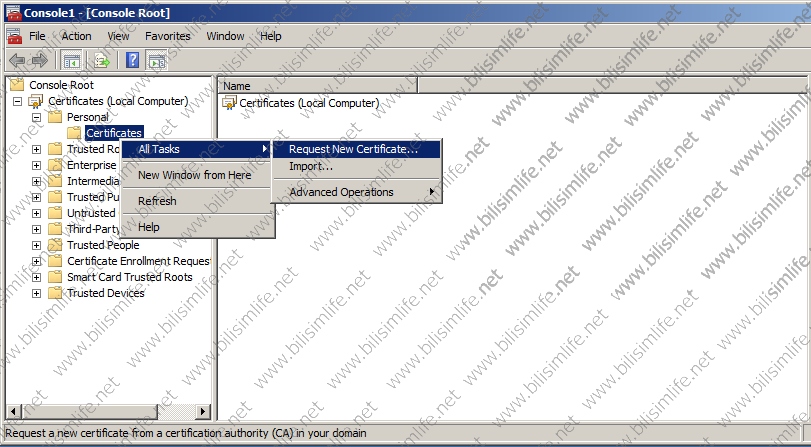
Task: Select Certificates (Local Computer) in right pane
Action: [x=309, y=103]
